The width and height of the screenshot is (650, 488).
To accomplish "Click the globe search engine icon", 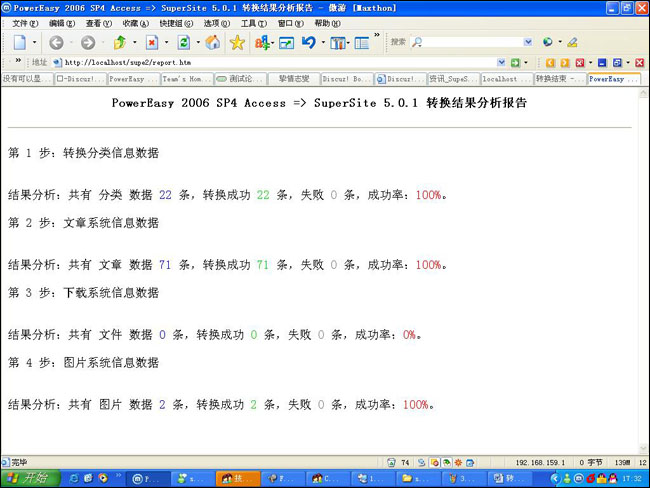I will [548, 42].
